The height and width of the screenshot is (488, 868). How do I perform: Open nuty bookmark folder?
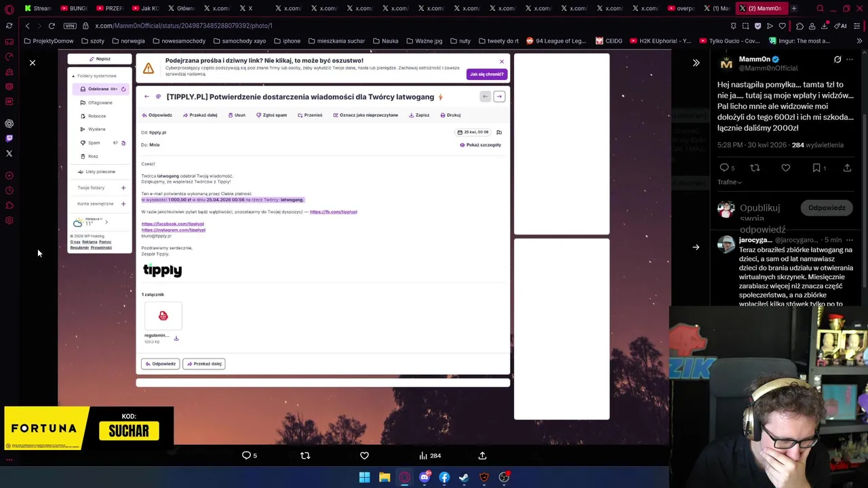[x=459, y=41]
